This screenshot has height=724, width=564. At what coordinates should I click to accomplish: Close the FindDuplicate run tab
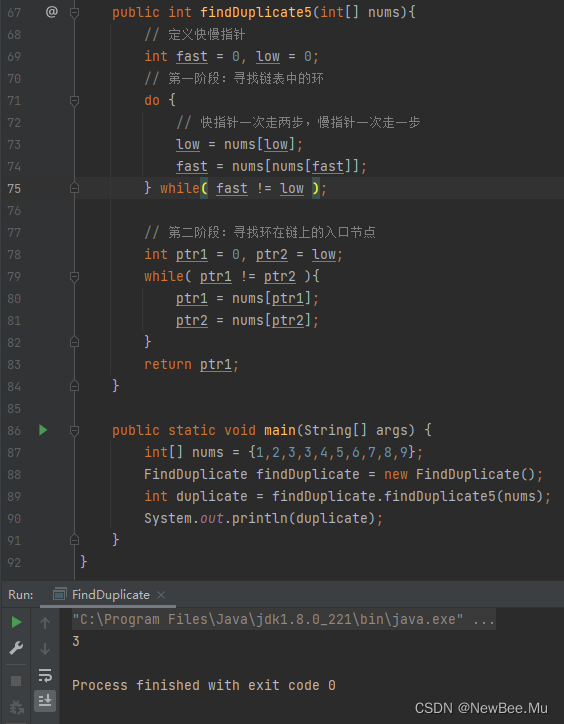pos(161,595)
